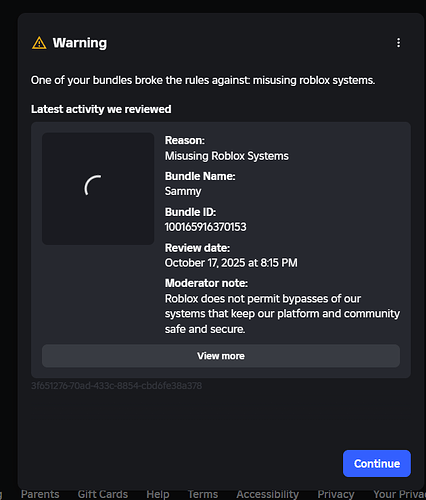Screen dimensions: 426x500
Task: Click the partially visible Your Privacy link
Action: (x=399, y=494)
